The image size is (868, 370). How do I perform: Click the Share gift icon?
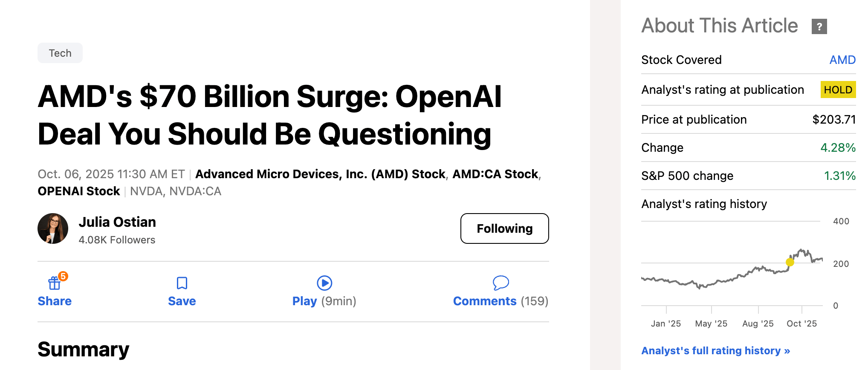pos(54,283)
